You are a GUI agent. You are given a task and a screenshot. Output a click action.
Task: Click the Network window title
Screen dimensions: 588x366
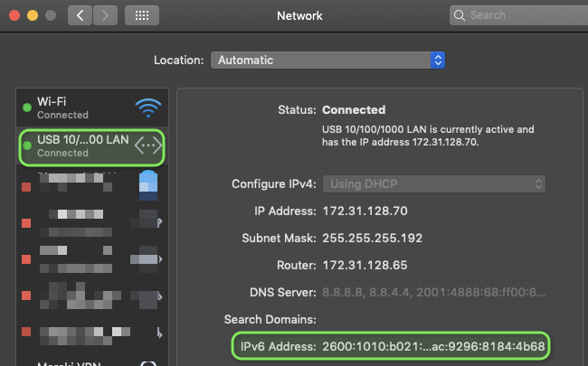(299, 15)
